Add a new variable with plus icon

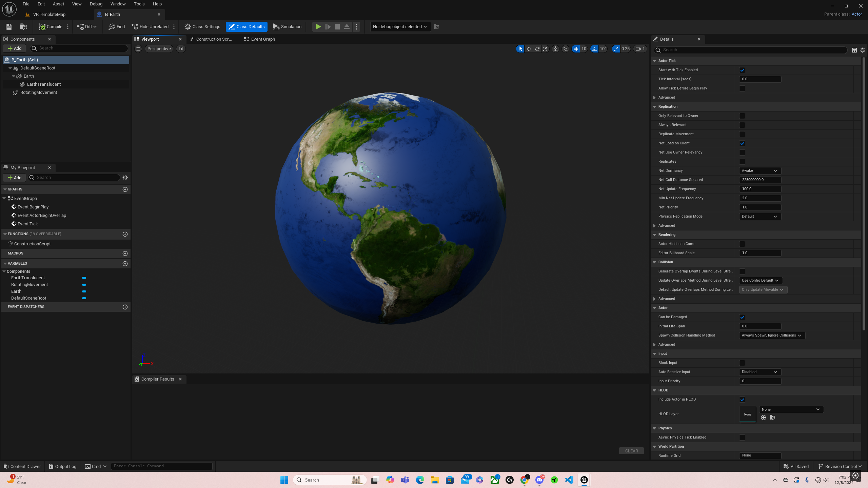tap(125, 264)
